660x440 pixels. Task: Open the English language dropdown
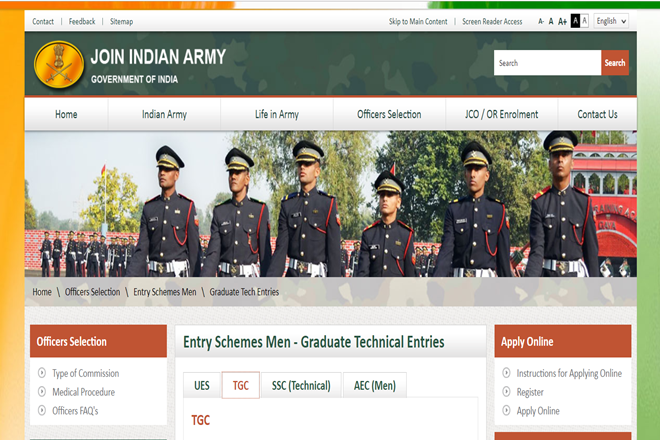(611, 21)
